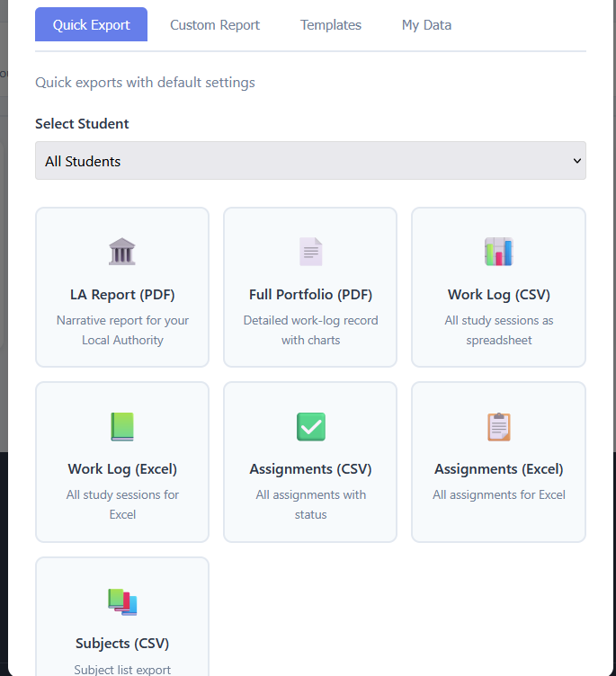Click the clipboard Assignments Excel icon
The width and height of the screenshot is (616, 676).
tap(499, 426)
